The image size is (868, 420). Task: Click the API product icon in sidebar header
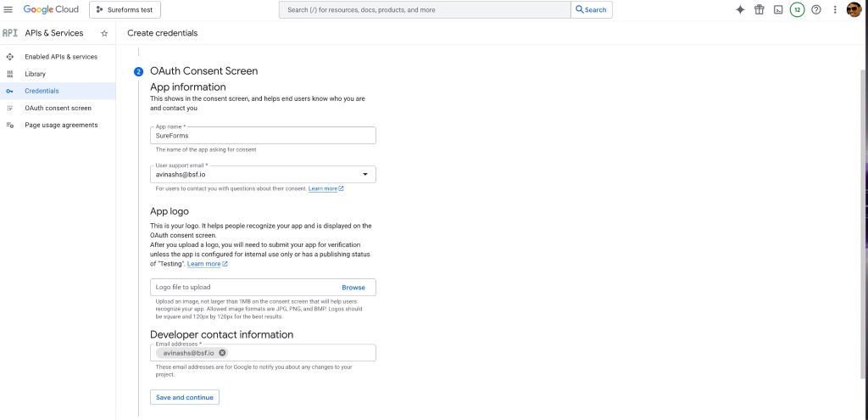pyautogui.click(x=10, y=33)
